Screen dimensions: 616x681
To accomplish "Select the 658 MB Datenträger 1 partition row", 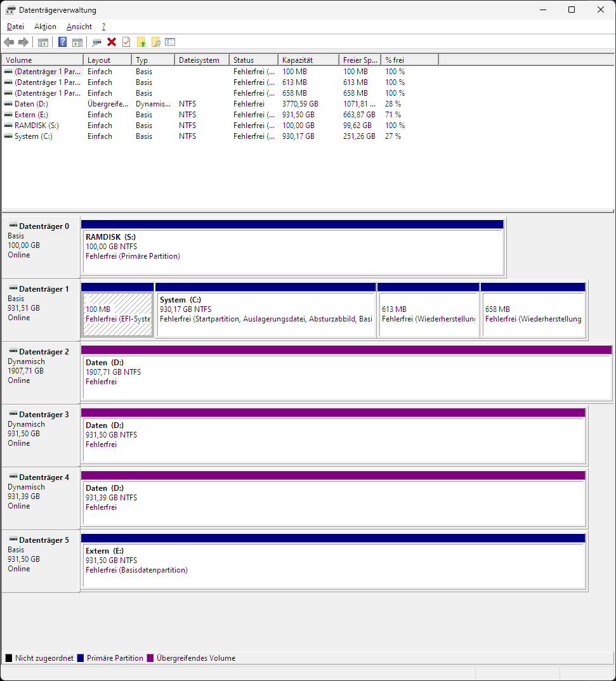I will [221, 93].
